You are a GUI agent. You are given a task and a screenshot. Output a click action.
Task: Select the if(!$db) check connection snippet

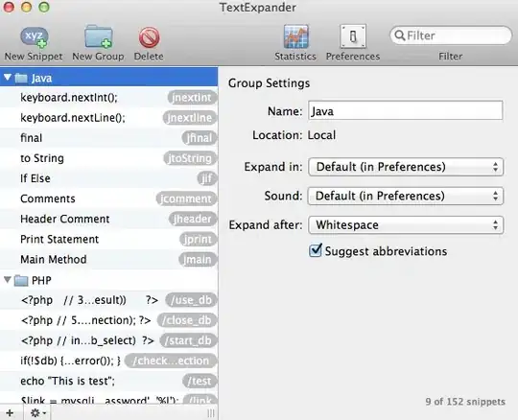pos(109,361)
